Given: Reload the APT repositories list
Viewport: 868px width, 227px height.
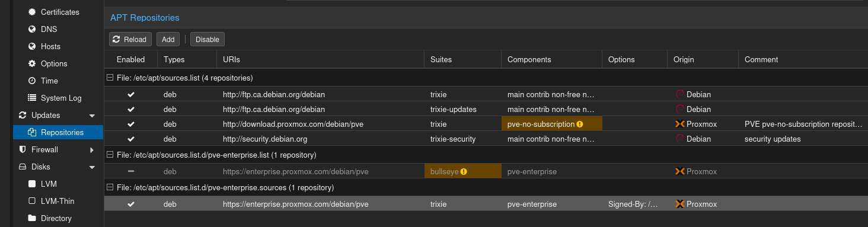Looking at the screenshot, I should click(x=130, y=39).
